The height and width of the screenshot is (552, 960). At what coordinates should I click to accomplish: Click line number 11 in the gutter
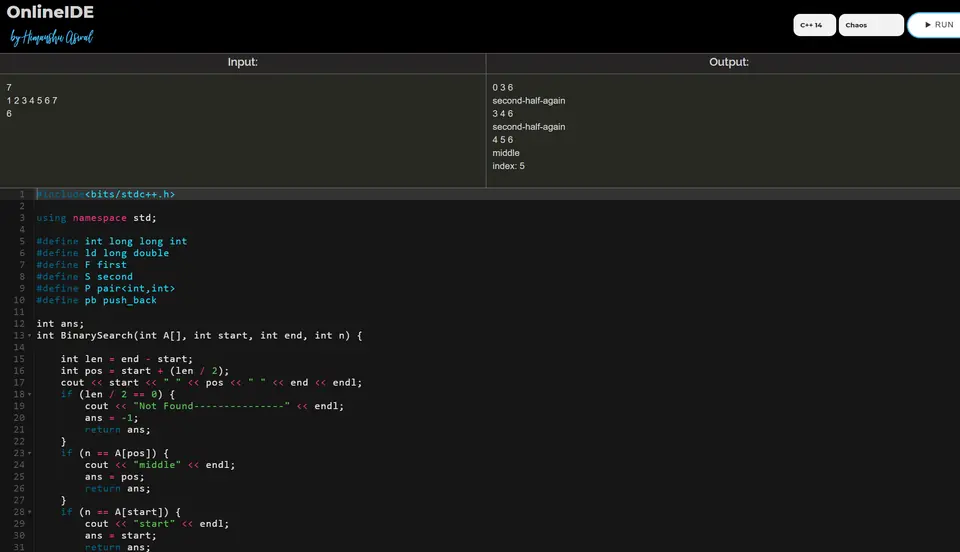point(19,312)
